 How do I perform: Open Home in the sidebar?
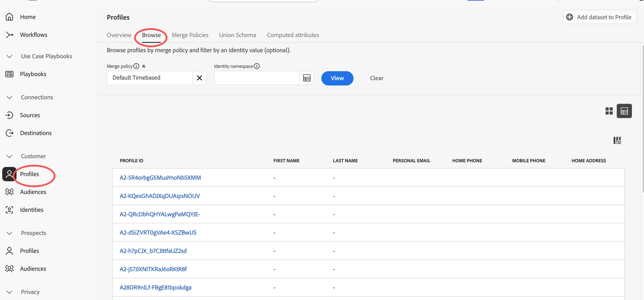click(x=28, y=17)
